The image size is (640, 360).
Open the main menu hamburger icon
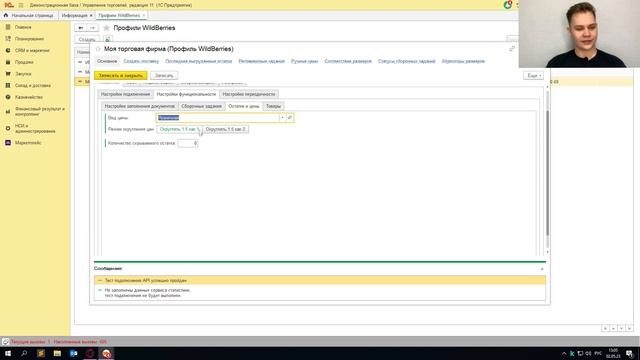21,5
